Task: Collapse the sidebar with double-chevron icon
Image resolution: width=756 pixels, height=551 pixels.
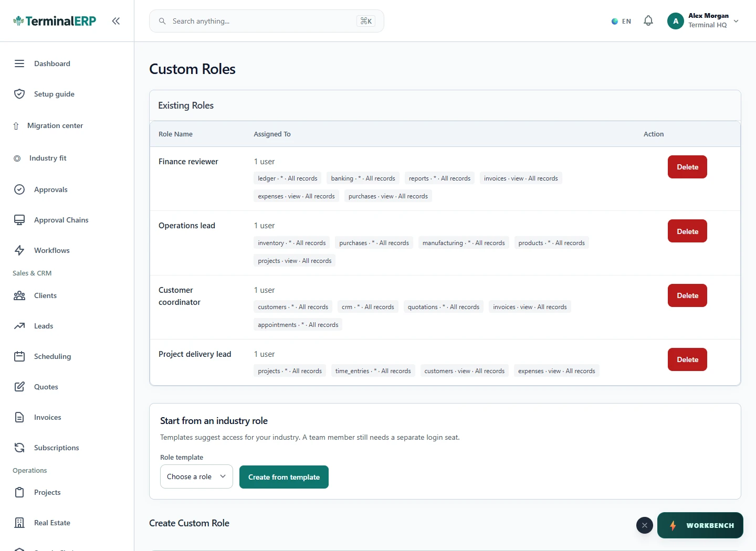Action: (x=116, y=21)
